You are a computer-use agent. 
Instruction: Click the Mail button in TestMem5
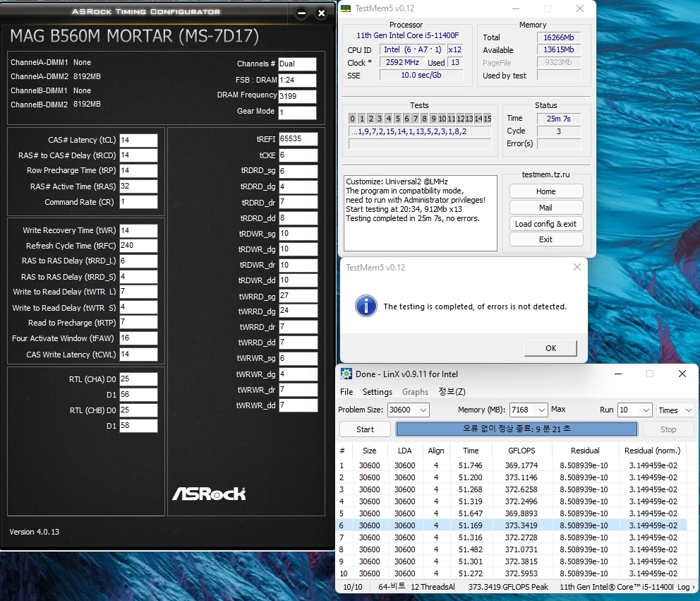[x=546, y=208]
